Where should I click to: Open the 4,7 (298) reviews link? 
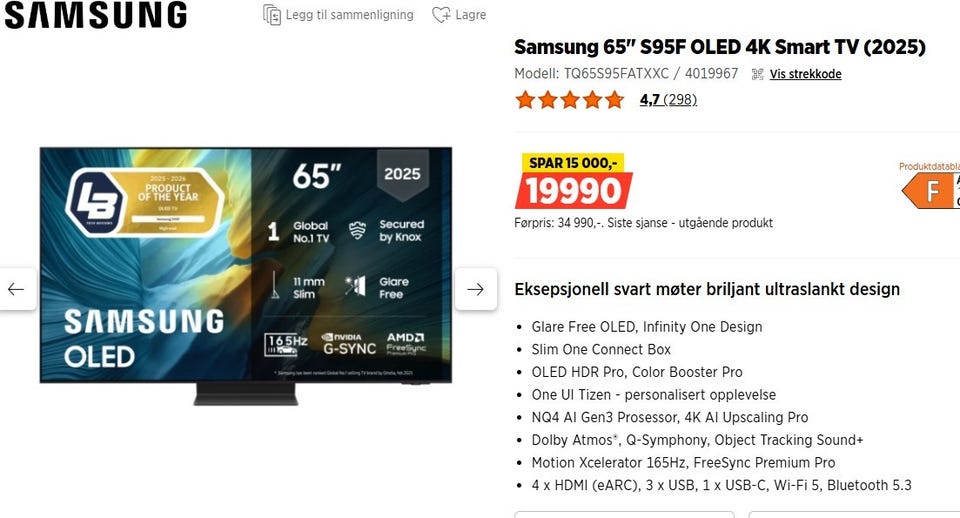click(x=668, y=99)
